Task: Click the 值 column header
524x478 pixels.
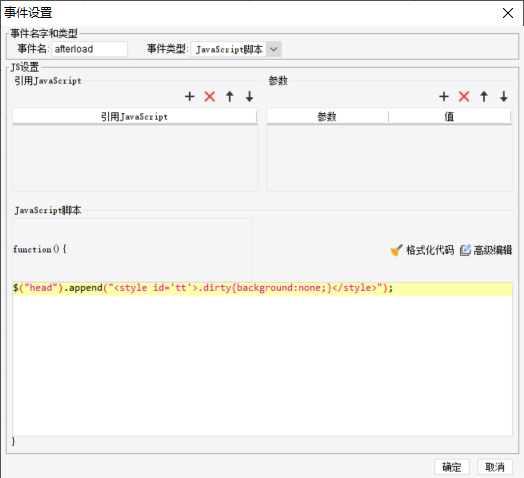Action: tap(449, 117)
